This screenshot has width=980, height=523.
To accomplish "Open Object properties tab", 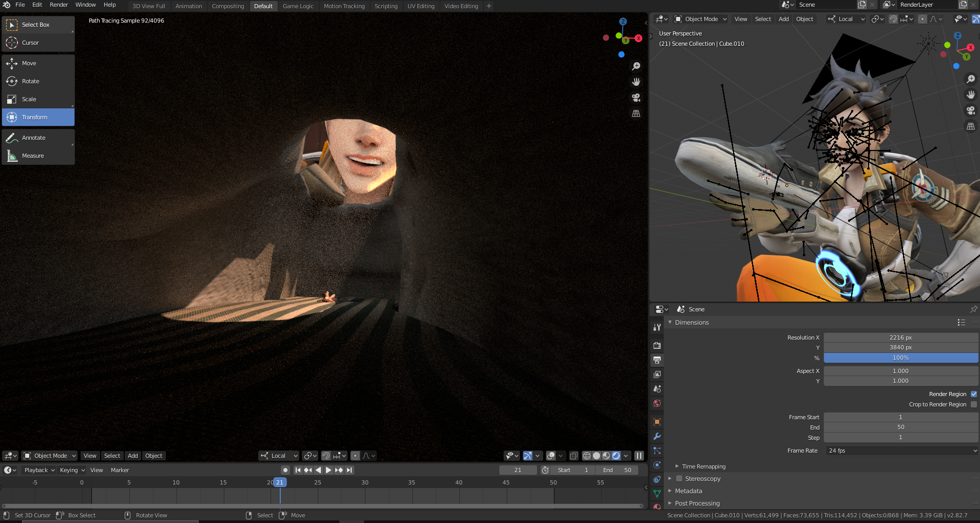I will [x=657, y=422].
